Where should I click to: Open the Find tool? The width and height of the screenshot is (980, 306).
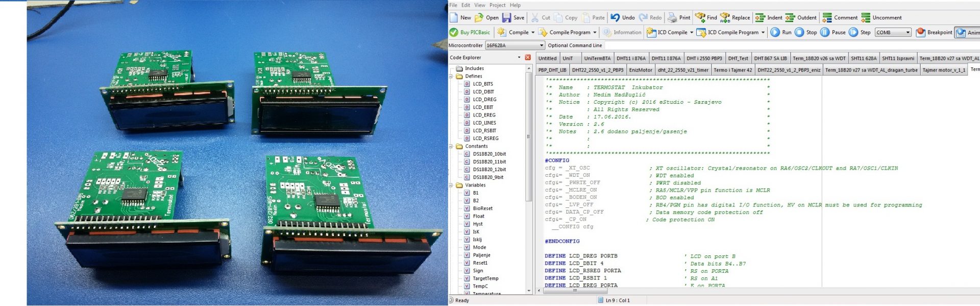tap(700, 18)
